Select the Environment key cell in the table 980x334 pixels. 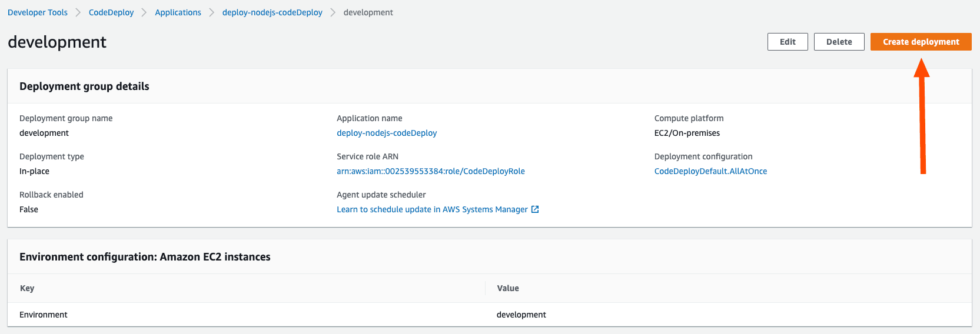coord(44,315)
